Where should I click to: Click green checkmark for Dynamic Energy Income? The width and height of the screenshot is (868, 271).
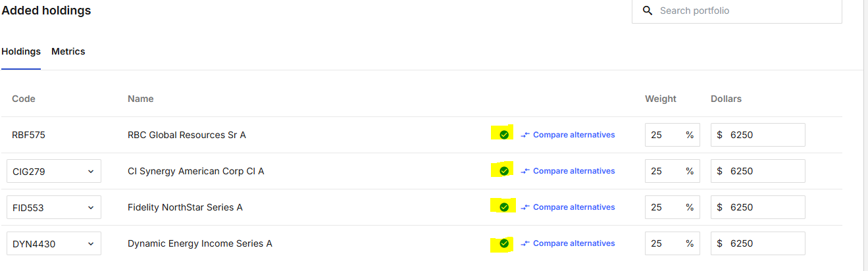point(504,243)
